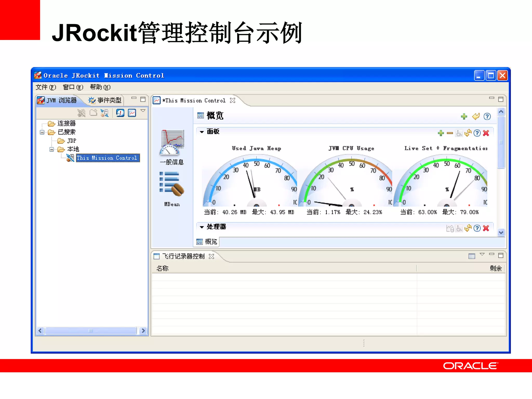Open JVM browser view menu dropdown arrow
The width and height of the screenshot is (532, 399).
coord(143,111)
